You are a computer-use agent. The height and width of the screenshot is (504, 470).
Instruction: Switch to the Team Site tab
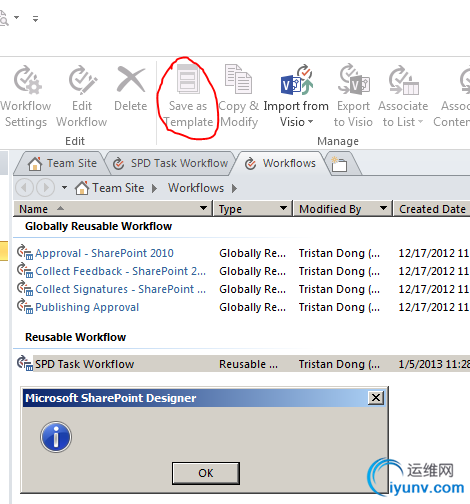(62, 163)
